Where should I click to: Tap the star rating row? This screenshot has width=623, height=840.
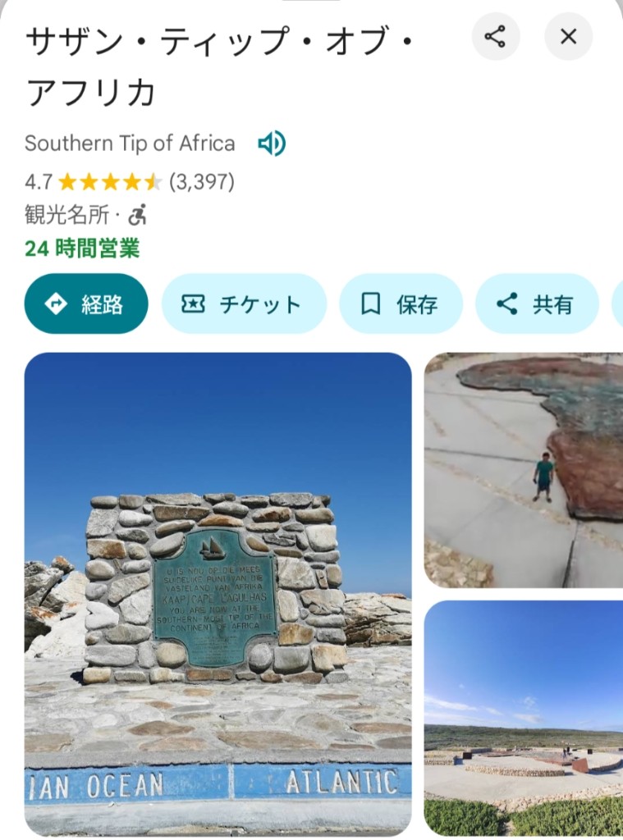click(x=130, y=182)
